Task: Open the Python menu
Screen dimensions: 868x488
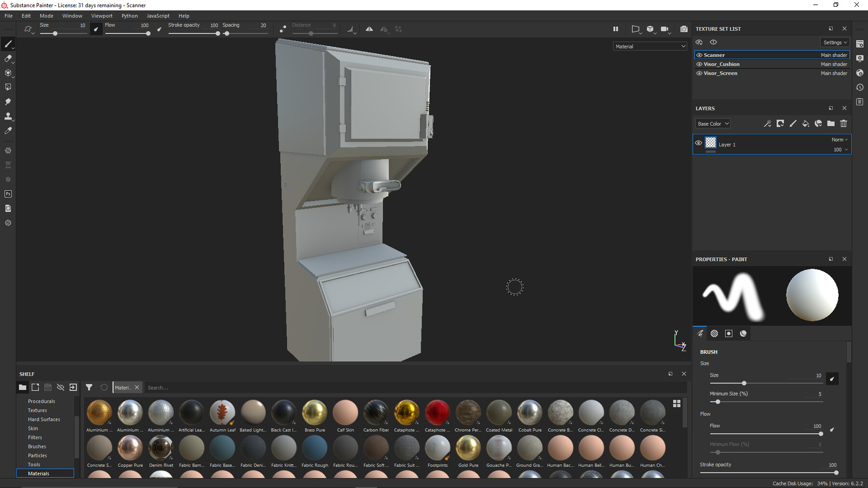Action: tap(129, 15)
